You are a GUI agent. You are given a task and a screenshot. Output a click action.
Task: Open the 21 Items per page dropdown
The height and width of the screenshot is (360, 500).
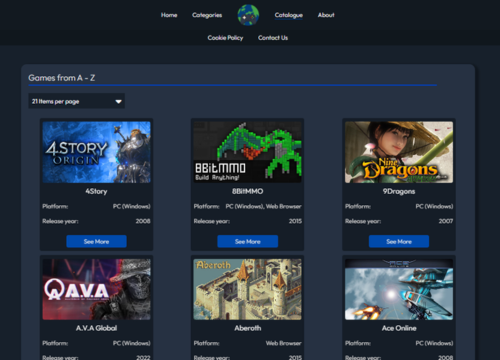point(77,101)
